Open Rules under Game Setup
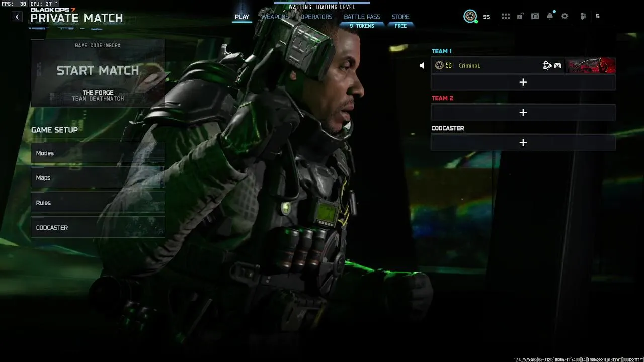644x362 pixels. click(x=98, y=203)
